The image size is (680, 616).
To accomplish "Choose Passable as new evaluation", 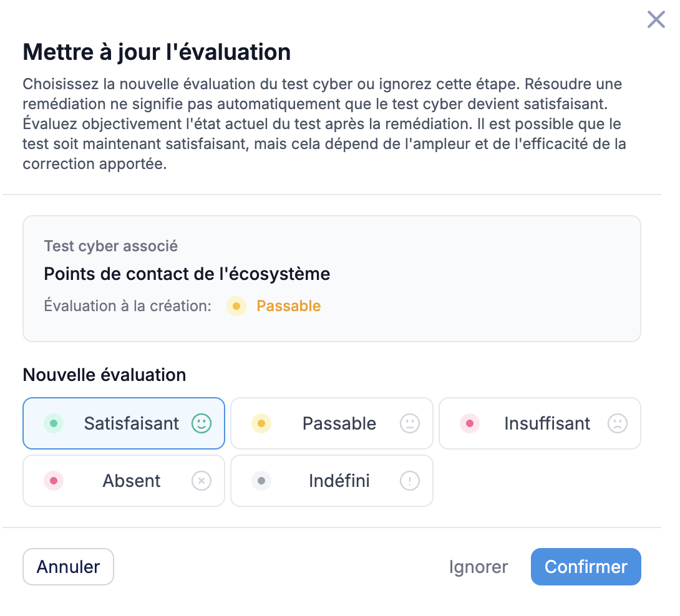I will pos(339,423).
